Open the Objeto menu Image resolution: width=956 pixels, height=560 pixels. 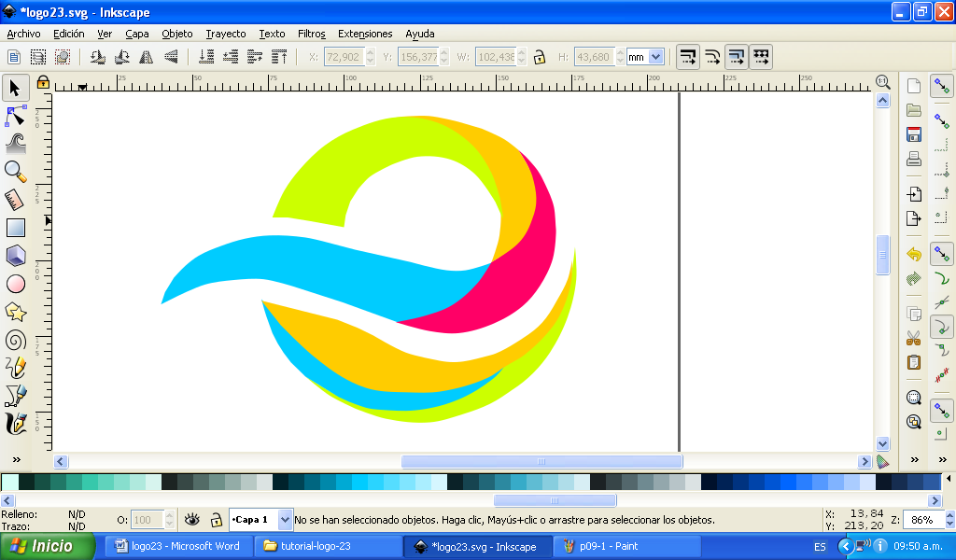[177, 34]
